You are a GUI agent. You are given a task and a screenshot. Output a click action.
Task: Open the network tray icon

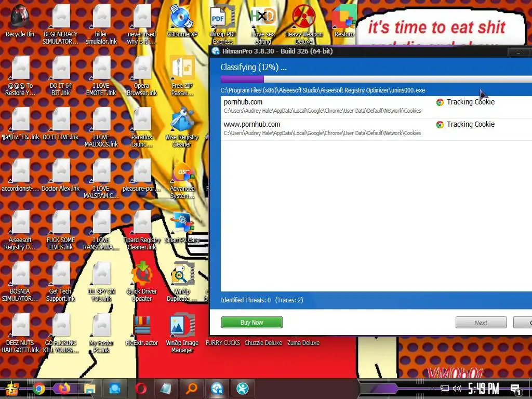click(445, 389)
